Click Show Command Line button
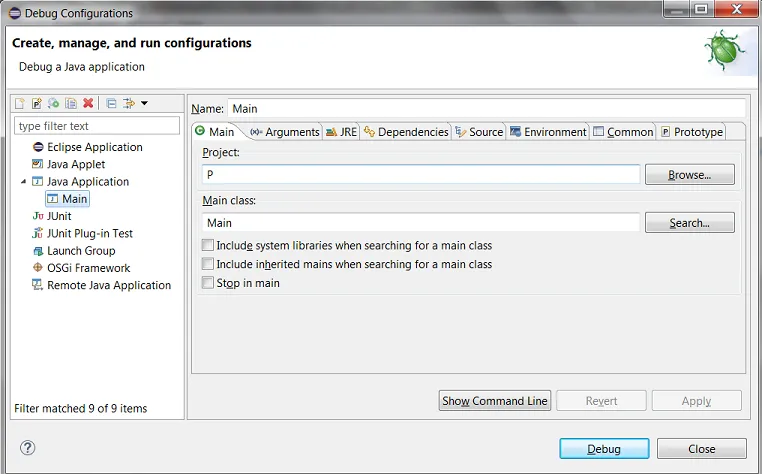The image size is (762, 474). (x=495, y=401)
